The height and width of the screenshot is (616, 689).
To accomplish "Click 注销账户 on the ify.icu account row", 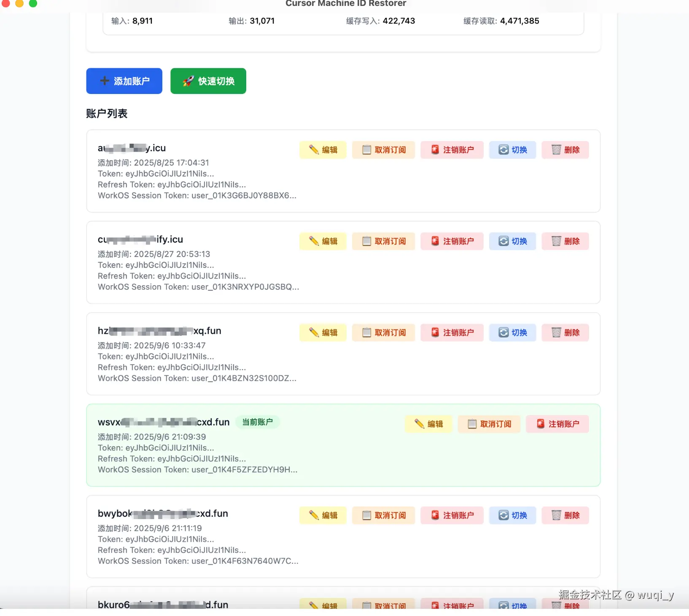I will [x=452, y=241].
